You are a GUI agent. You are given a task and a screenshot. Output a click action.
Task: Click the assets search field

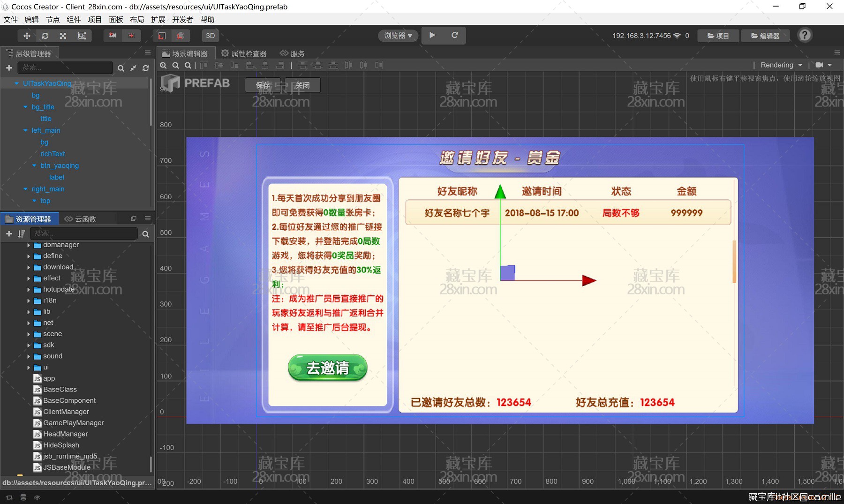click(x=84, y=233)
